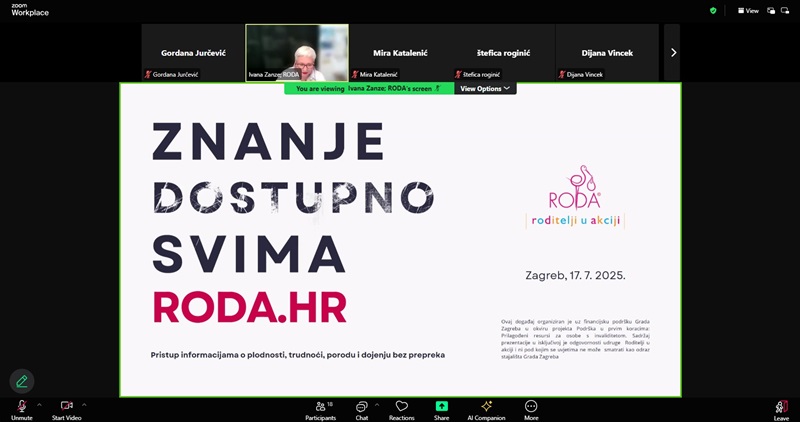Unmute the microphone

22,407
